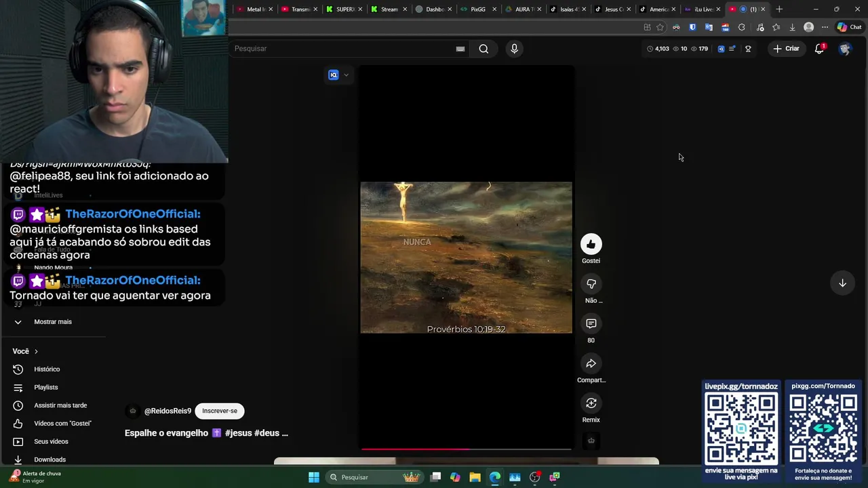This screenshot has height=488, width=868.
Task: Open the YouTube account avatar menu
Action: tap(844, 49)
